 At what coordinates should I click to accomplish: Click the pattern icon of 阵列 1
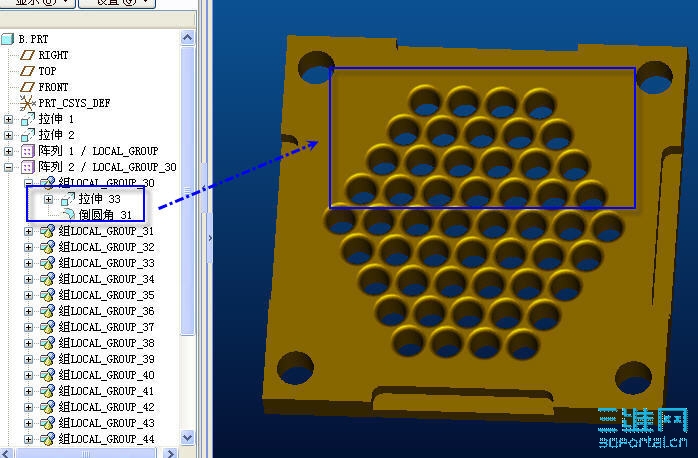(28, 151)
